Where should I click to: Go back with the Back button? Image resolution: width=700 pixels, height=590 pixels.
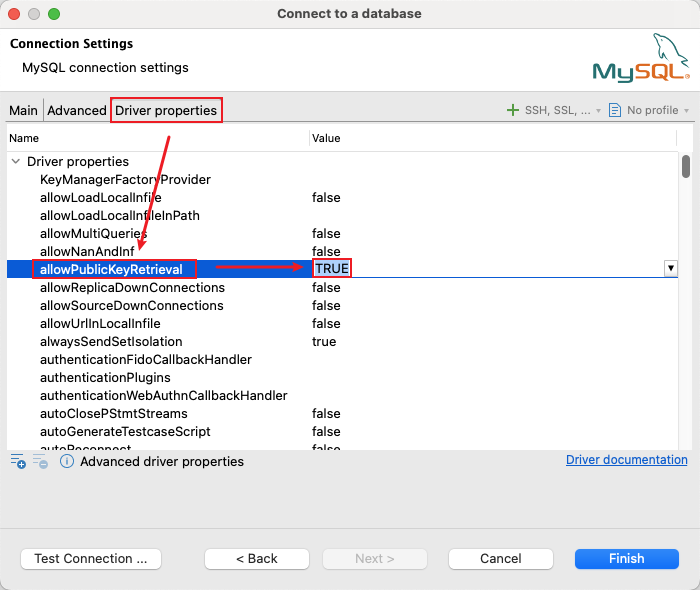(x=257, y=558)
